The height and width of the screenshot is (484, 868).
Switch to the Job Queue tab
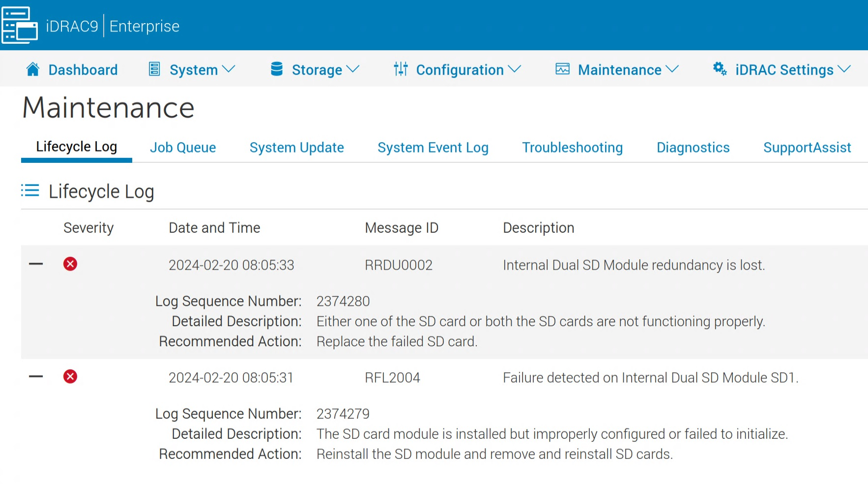183,147
